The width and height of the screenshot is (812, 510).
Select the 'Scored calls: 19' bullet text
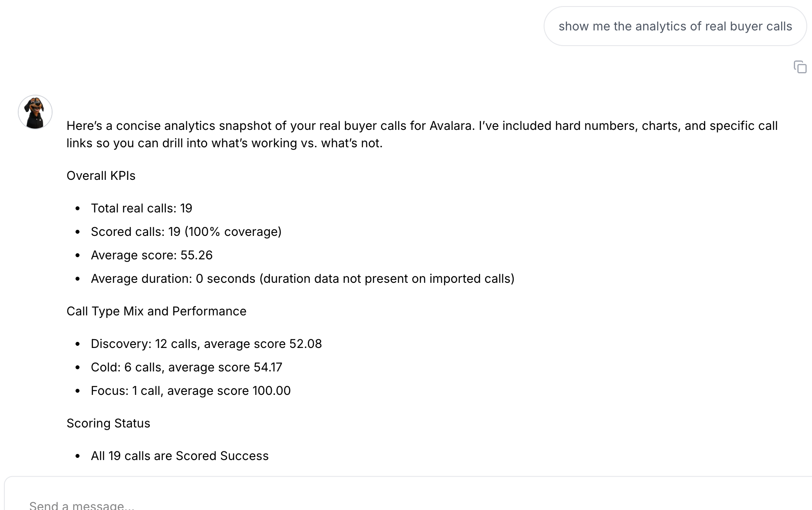[186, 232]
